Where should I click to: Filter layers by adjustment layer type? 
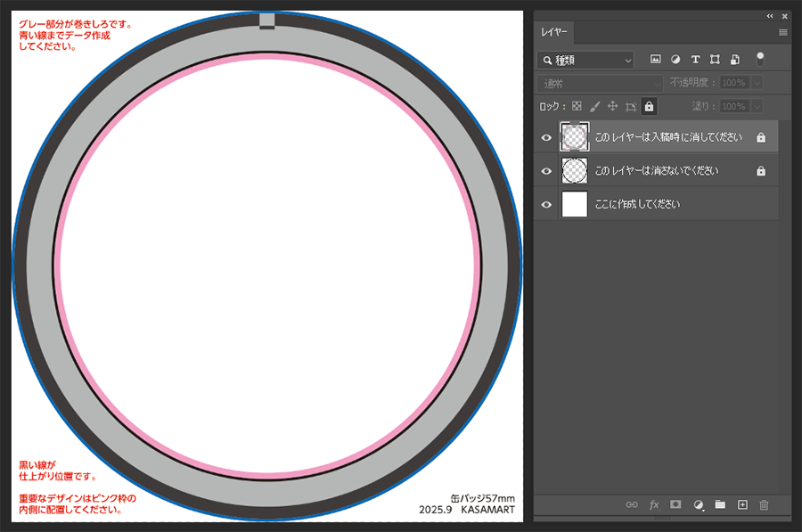click(x=675, y=60)
